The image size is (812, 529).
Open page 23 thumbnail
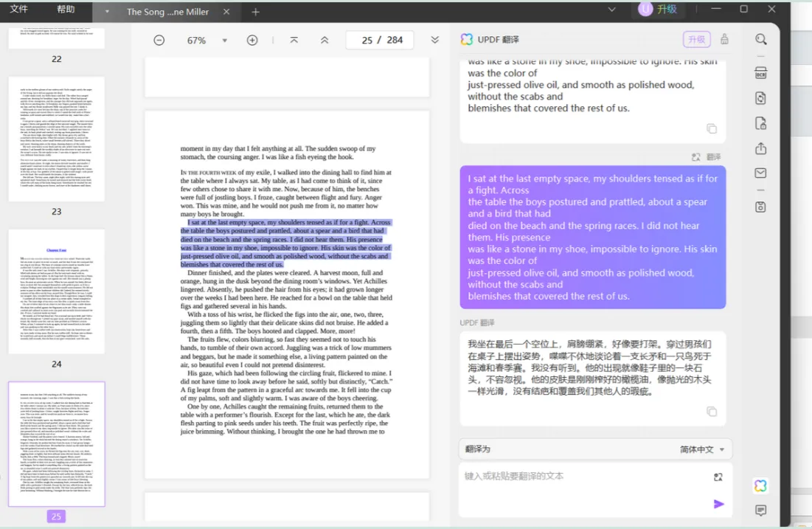57,139
